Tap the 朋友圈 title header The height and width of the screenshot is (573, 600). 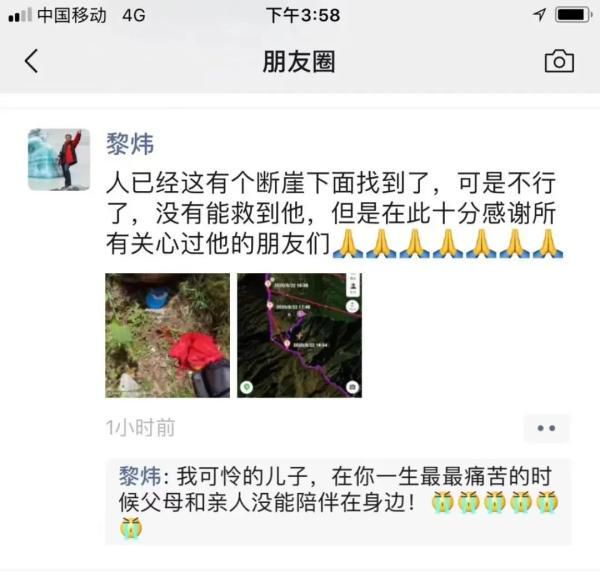click(x=299, y=61)
